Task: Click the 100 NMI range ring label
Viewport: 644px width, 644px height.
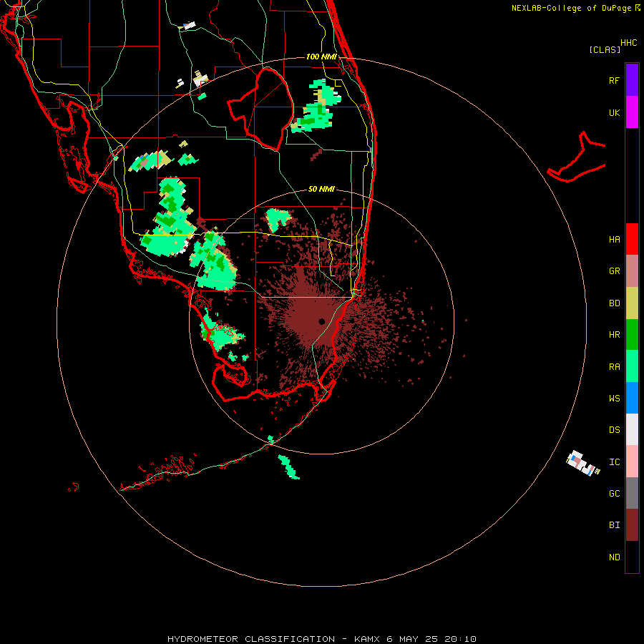Action: tap(321, 57)
